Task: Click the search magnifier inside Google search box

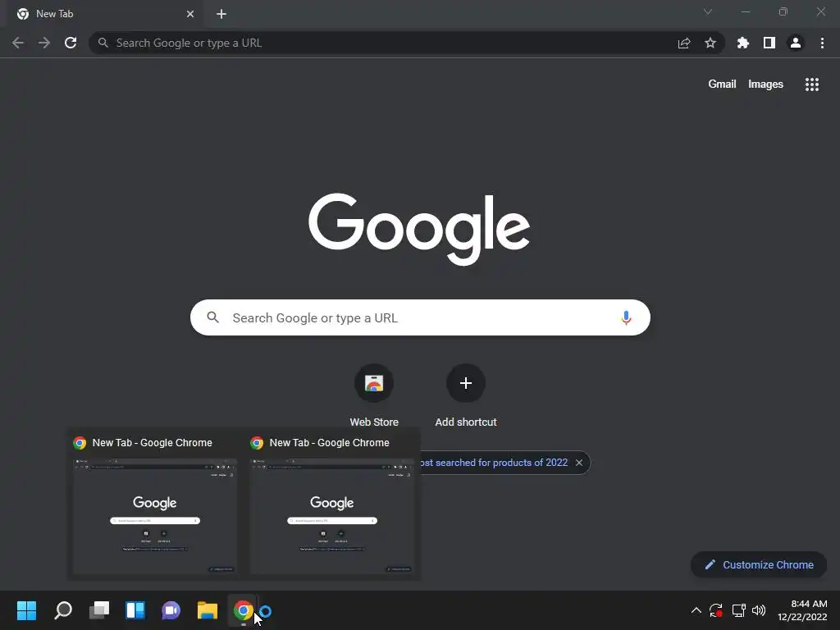Action: (212, 317)
